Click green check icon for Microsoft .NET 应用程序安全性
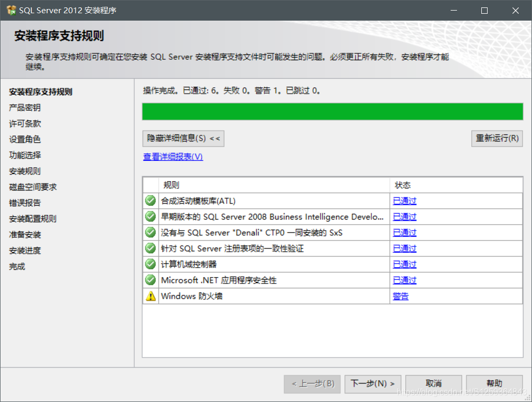This screenshot has height=402, width=532. (151, 280)
